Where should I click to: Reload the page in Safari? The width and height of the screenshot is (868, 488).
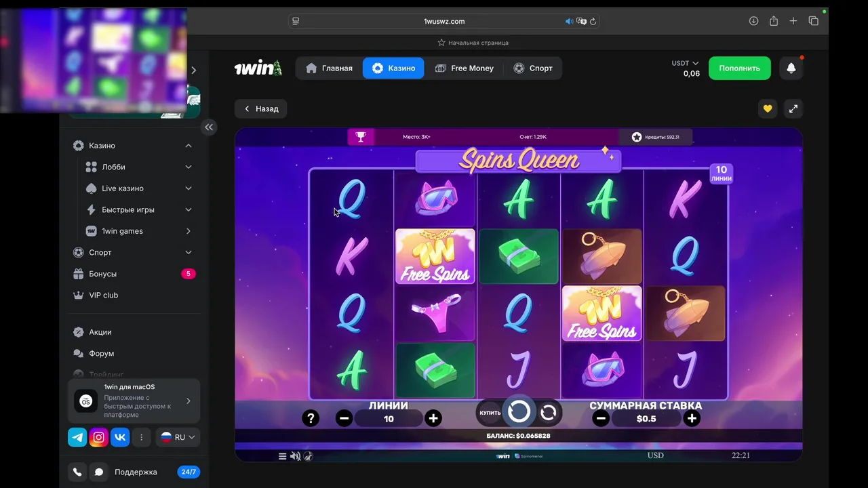point(593,21)
